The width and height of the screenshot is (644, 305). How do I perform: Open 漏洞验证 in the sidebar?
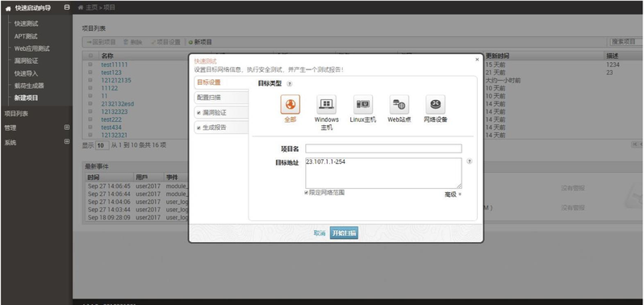coord(27,61)
